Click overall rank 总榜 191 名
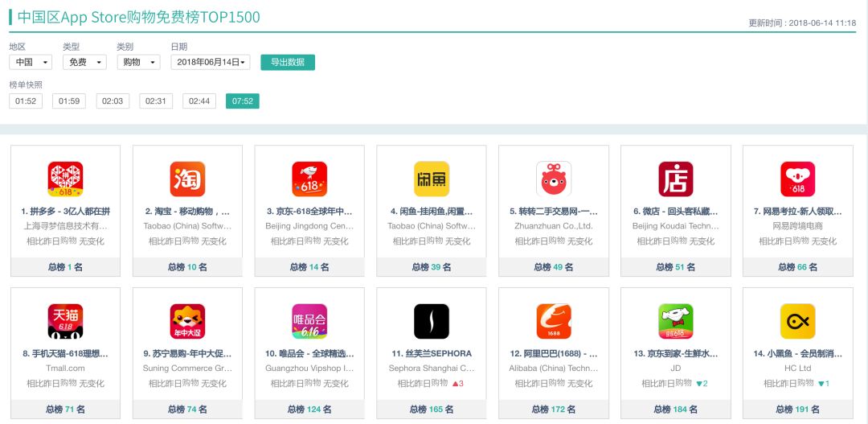The image size is (868, 424). (x=798, y=410)
